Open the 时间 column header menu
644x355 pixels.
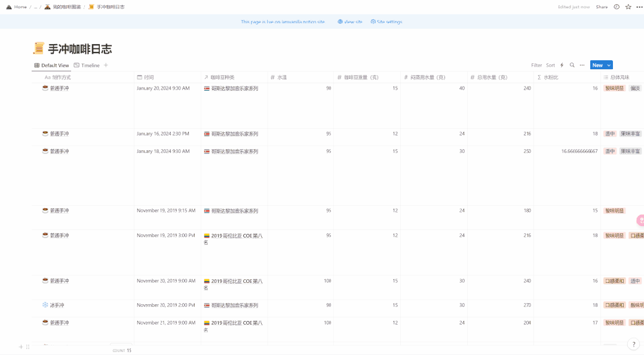click(167, 77)
